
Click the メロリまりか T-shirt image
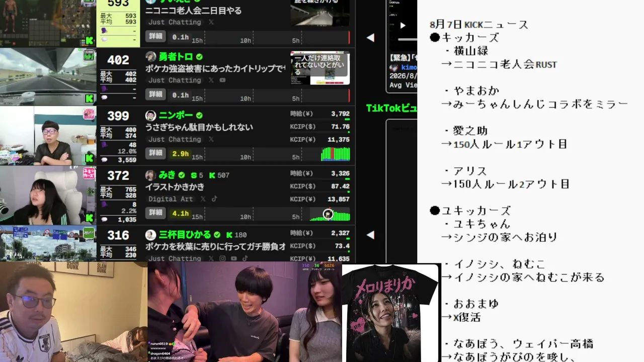pyautogui.click(x=391, y=313)
